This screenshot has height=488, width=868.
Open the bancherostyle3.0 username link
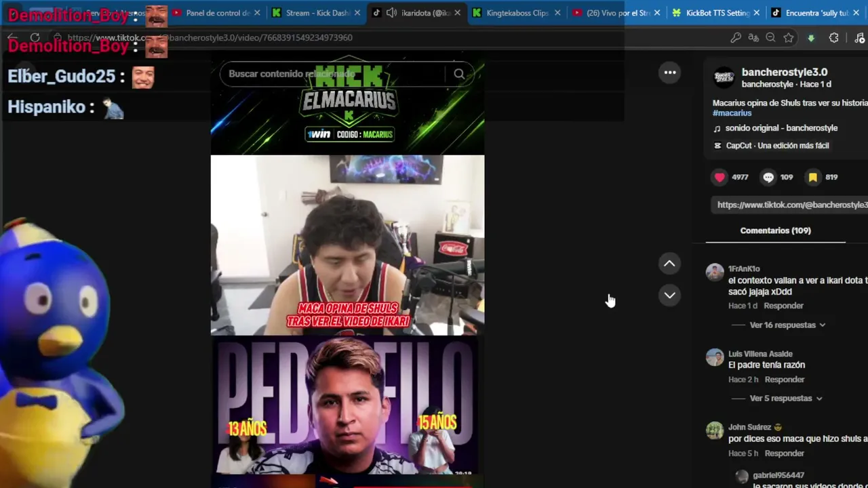[785, 72]
